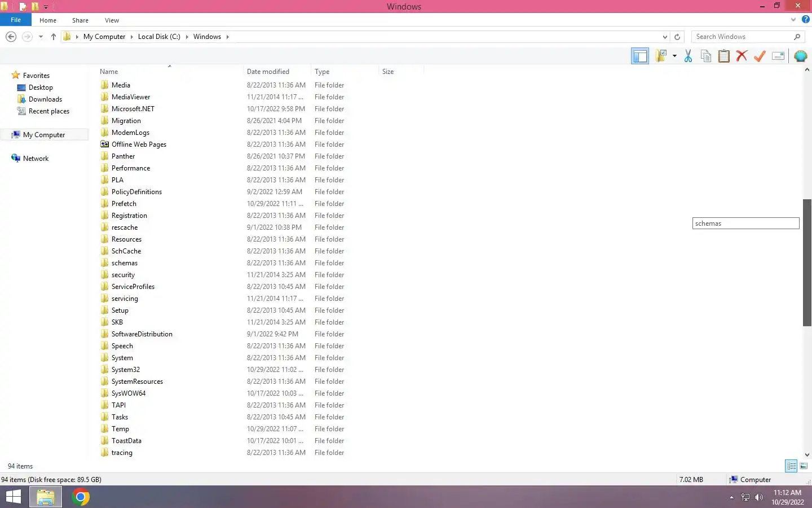Select the Offline Web Pages folder icon
This screenshot has width=812, height=508.
105,144
